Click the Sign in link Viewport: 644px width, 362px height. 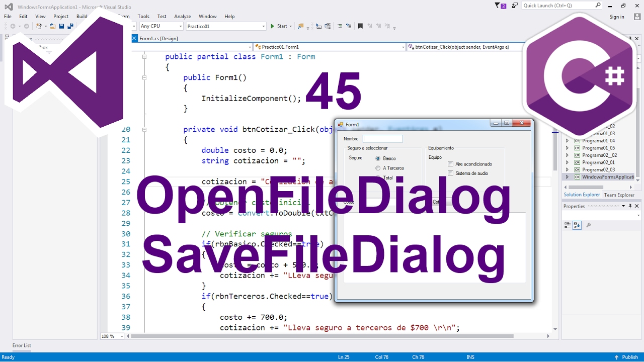point(617,17)
